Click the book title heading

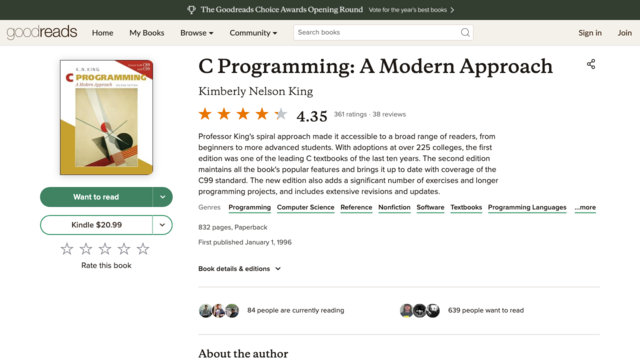pos(376,67)
